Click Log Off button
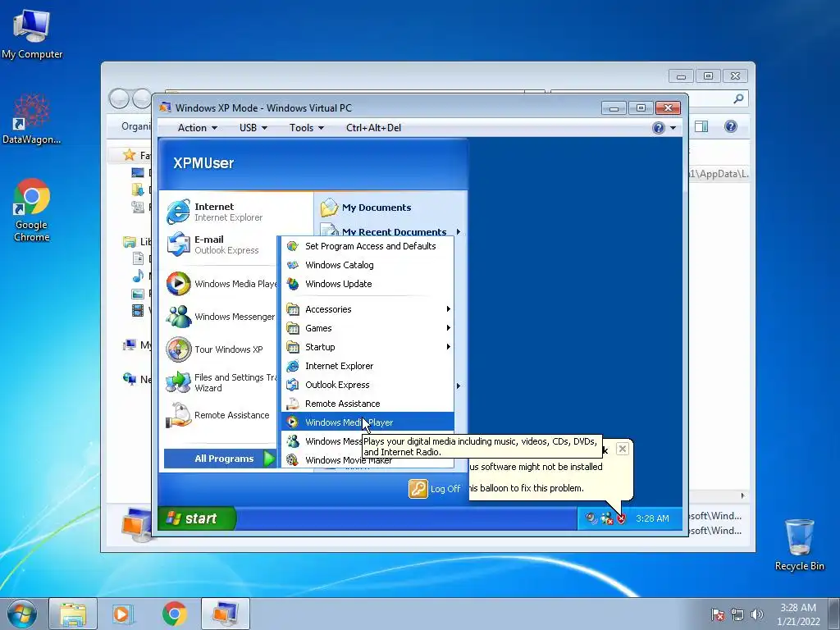This screenshot has width=840, height=630. 435,489
